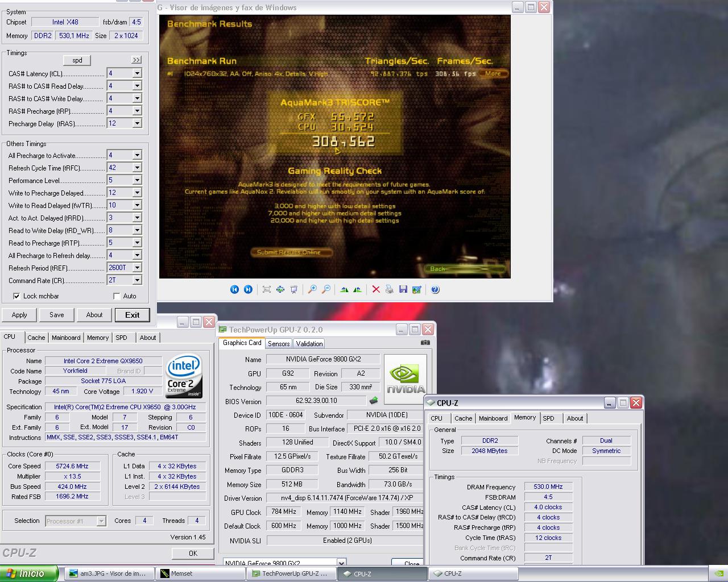Show image at actual size
The image size is (728, 582).
click(280, 289)
